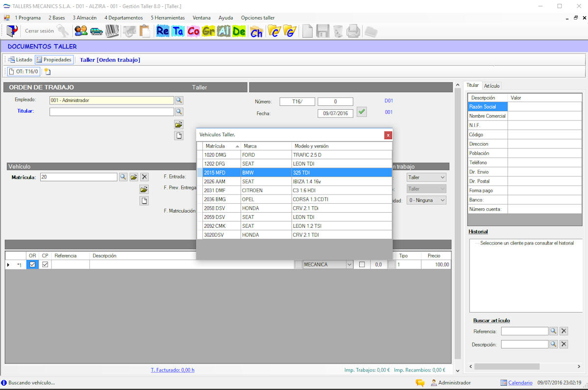This screenshot has height=390, width=588.
Task: Click the printer icon in the toolbar
Action: click(353, 31)
